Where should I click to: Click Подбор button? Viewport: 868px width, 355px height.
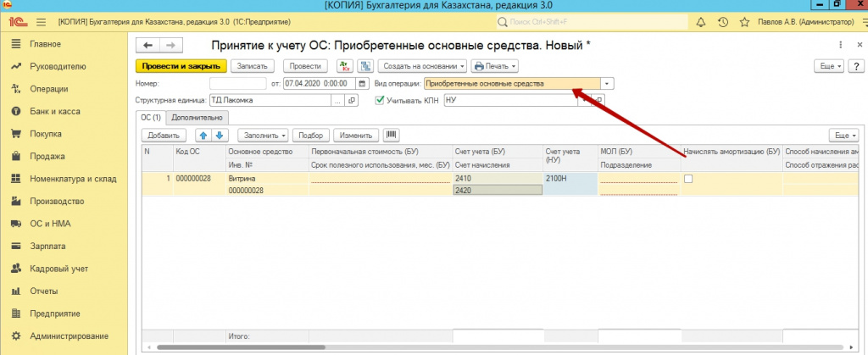(x=311, y=135)
